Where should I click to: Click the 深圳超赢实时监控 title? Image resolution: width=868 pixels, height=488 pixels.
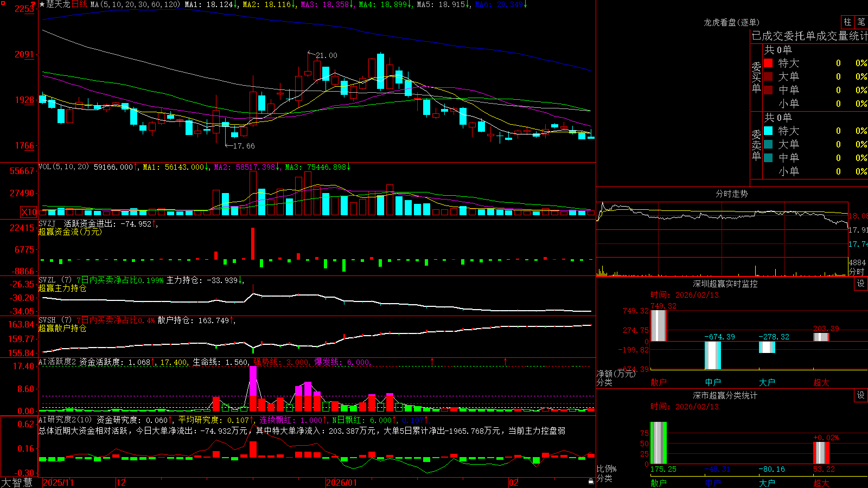[x=725, y=284]
